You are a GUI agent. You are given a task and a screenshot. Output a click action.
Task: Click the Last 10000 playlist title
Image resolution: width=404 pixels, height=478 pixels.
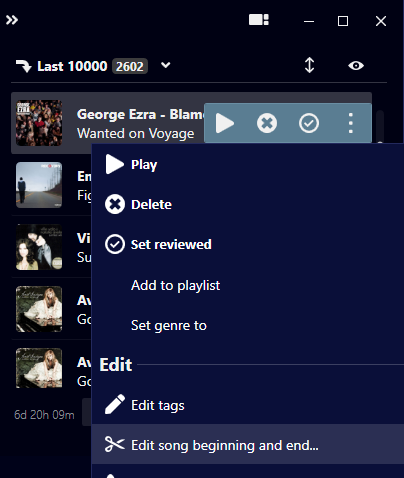pyautogui.click(x=72, y=66)
